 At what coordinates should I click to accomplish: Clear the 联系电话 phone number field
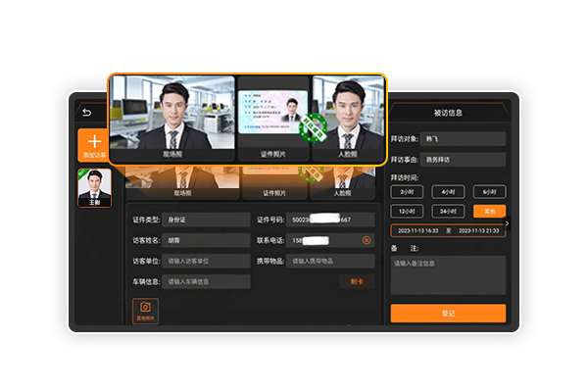(367, 240)
